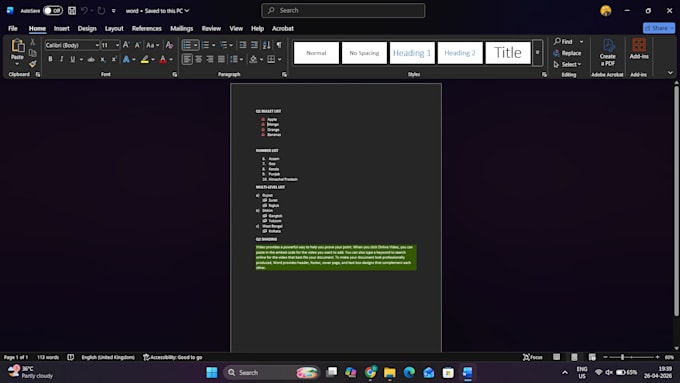Switch to Focus mode in status bar
This screenshot has width=680, height=383.
coord(533,357)
